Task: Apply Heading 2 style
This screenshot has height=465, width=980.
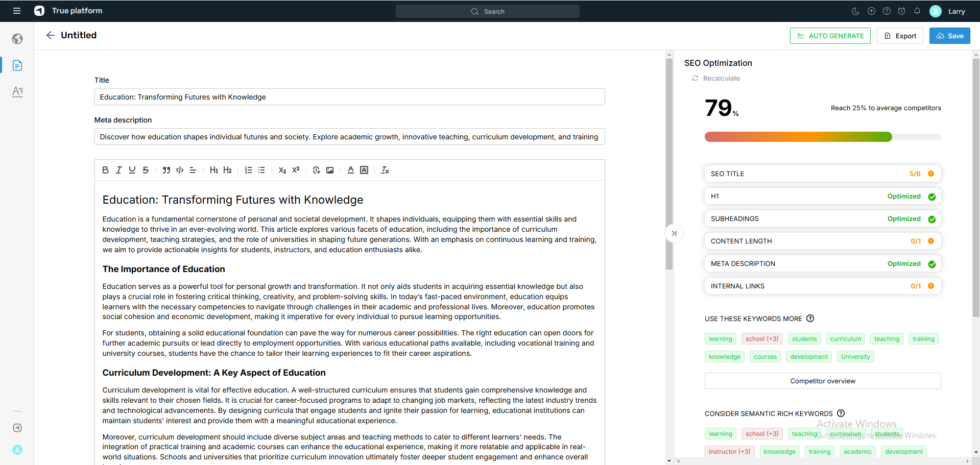Action: coord(227,170)
